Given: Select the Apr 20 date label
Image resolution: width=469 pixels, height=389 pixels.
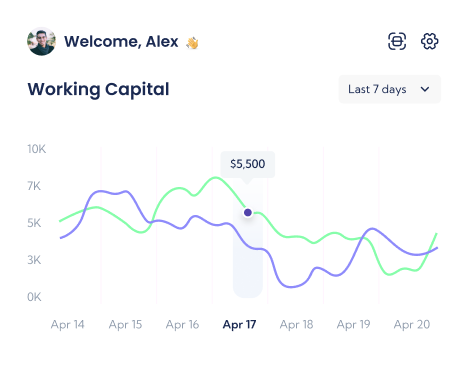Looking at the screenshot, I should coord(412,324).
